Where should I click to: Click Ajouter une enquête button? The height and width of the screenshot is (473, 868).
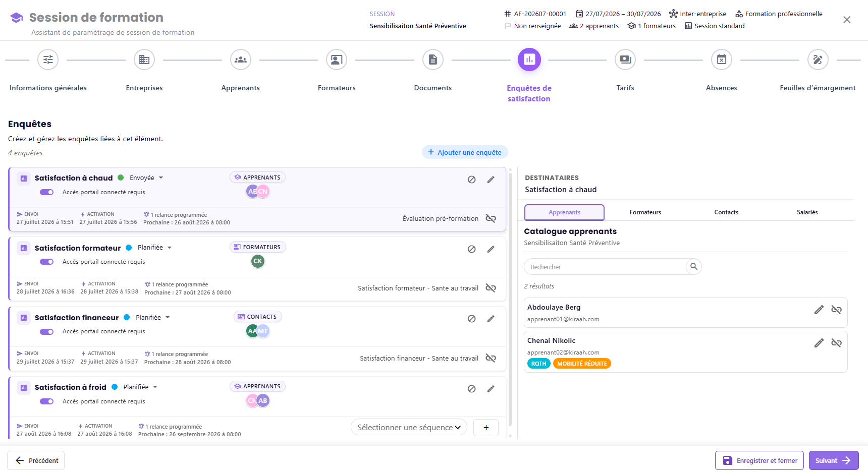click(465, 152)
